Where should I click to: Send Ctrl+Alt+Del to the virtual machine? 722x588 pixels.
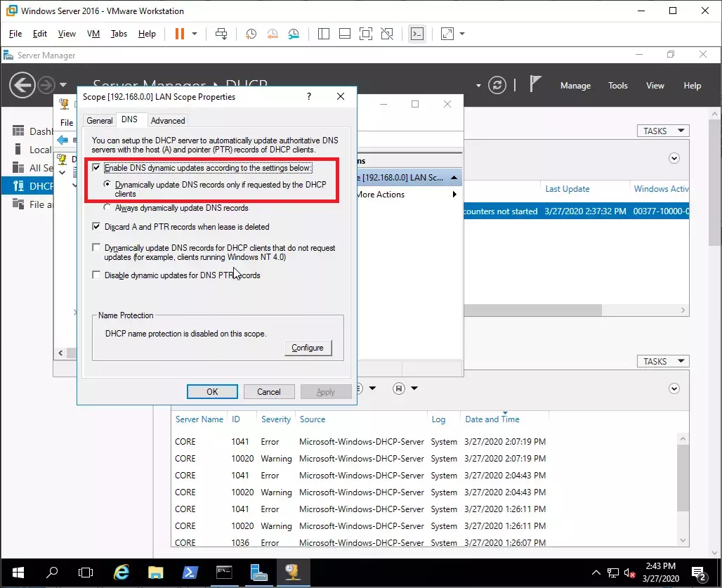tap(221, 34)
